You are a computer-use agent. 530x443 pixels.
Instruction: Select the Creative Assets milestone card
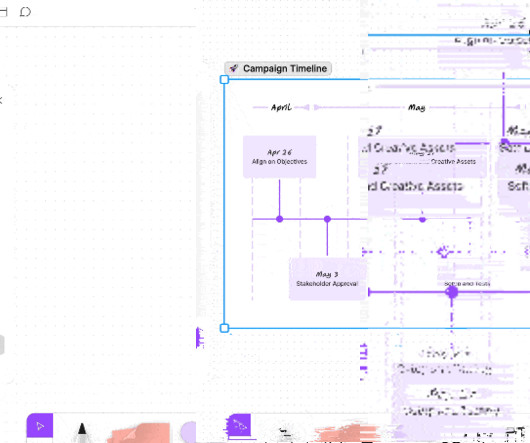coord(423,157)
